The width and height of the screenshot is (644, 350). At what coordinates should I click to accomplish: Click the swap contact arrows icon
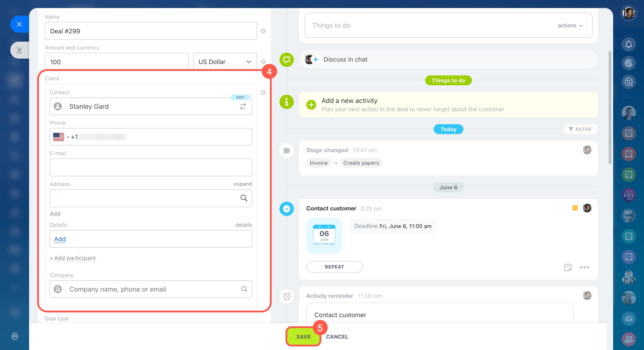243,107
